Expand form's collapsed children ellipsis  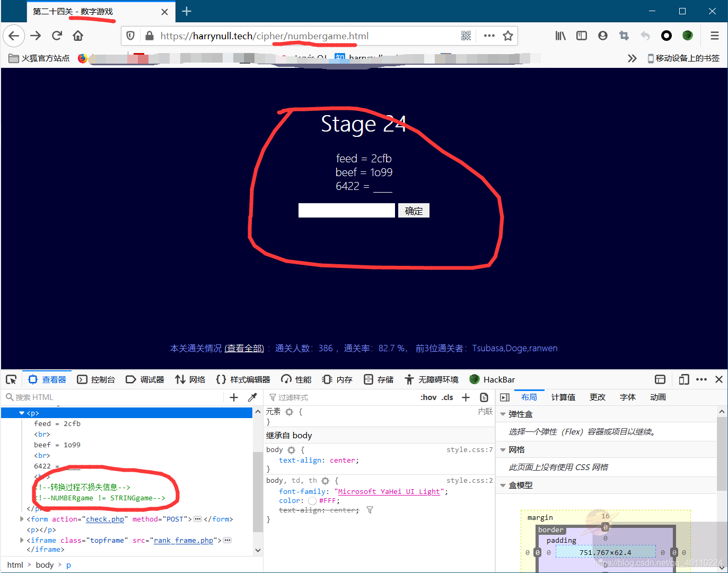click(x=198, y=519)
